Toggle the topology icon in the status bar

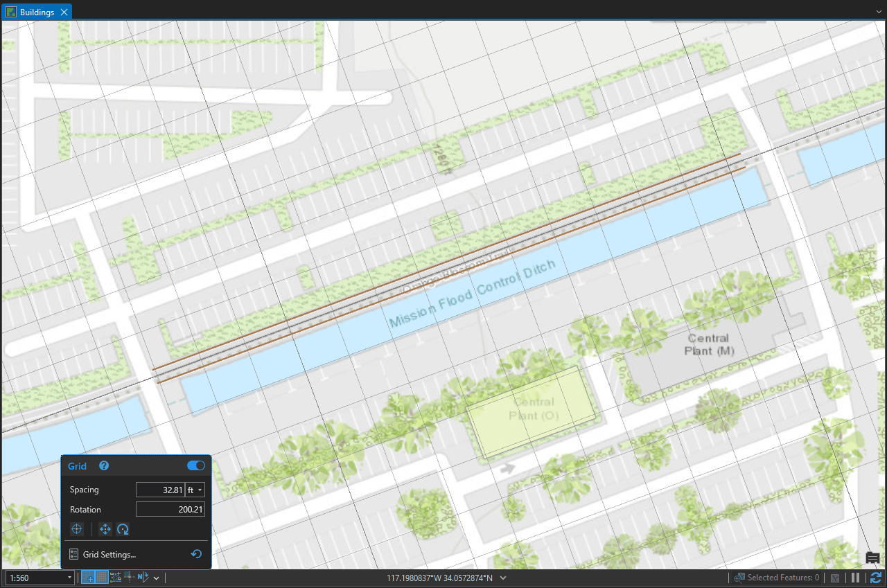coord(836,578)
